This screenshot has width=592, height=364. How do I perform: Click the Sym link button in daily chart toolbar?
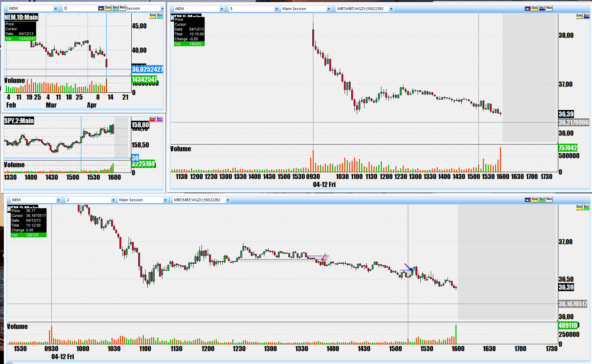pyautogui.click(x=108, y=8)
